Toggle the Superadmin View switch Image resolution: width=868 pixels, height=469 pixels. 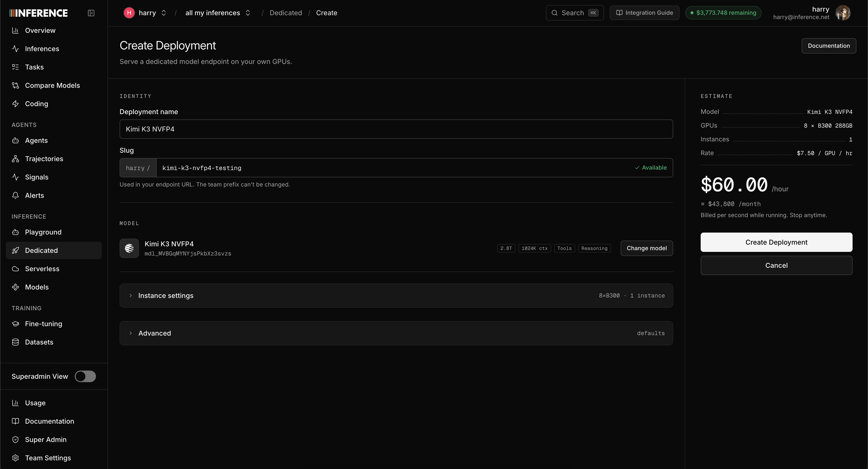(85, 376)
